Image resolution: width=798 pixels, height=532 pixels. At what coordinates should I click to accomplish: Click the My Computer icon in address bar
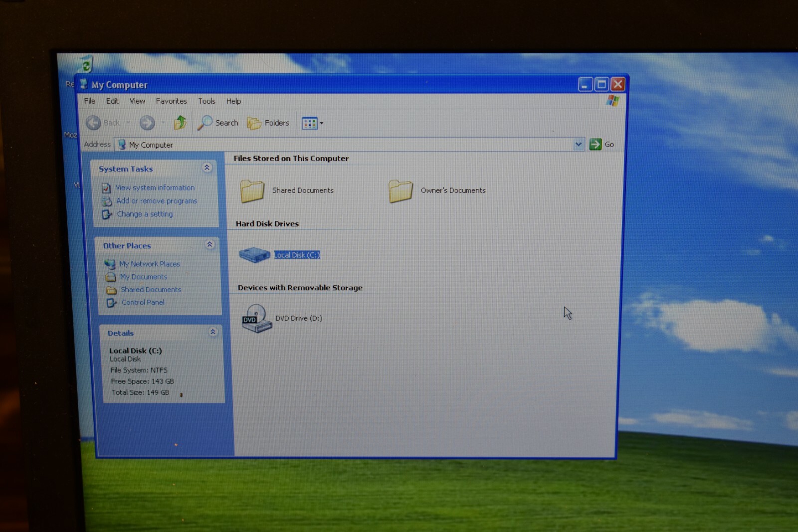(121, 145)
